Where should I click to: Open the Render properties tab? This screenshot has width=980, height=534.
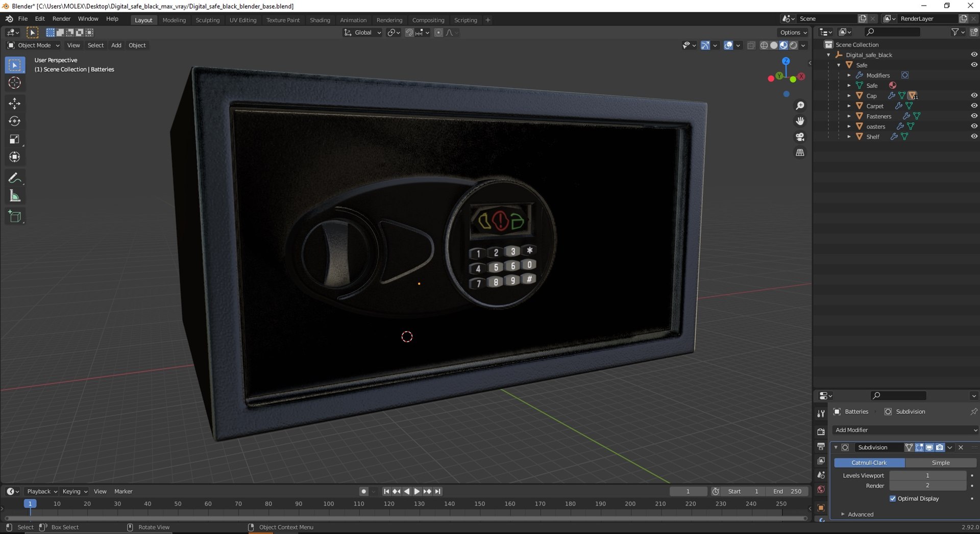[821, 431]
